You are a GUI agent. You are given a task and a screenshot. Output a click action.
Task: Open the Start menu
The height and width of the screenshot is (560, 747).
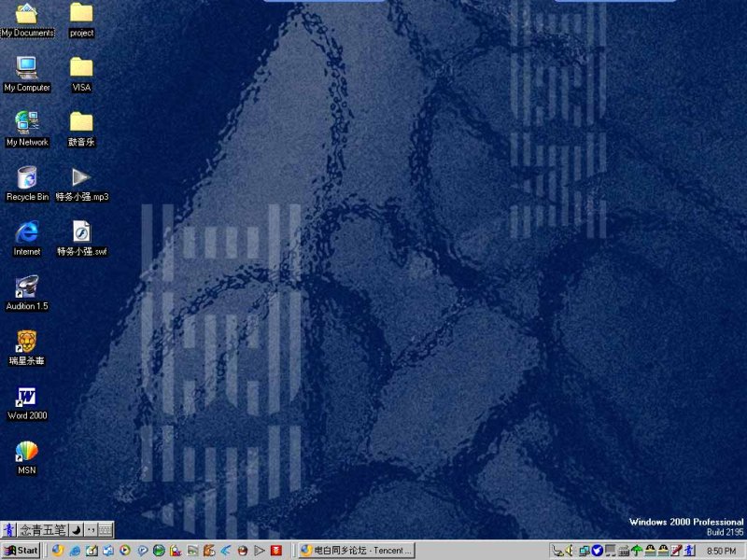(18, 551)
